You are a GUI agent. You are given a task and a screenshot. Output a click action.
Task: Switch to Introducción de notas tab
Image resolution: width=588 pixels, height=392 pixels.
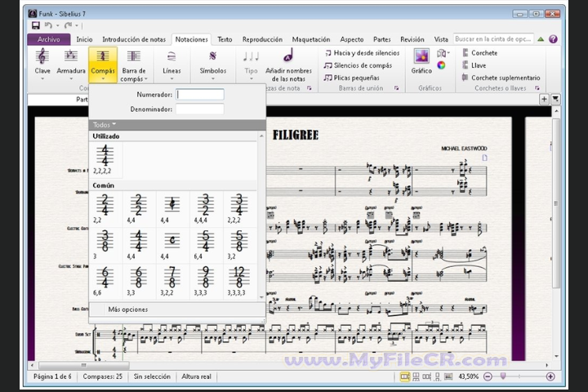[x=134, y=39]
